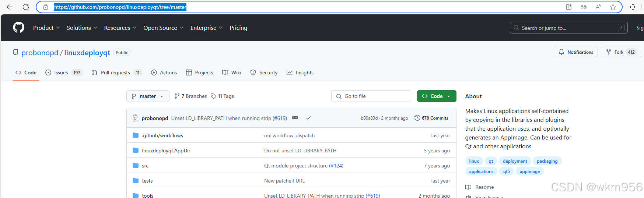Click the src folder icon
The image size is (644, 198).
136,166
